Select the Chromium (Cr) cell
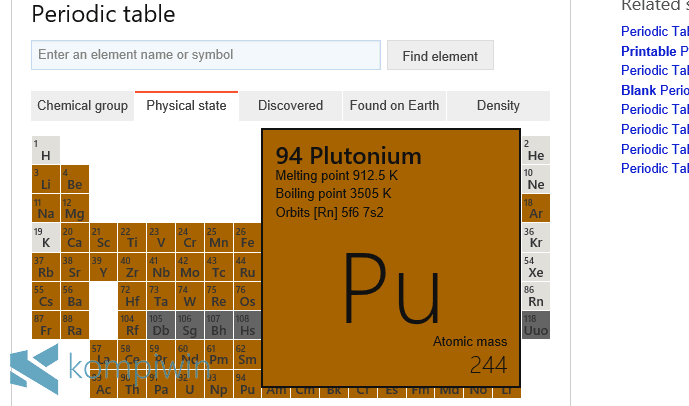The image size is (689, 406). click(190, 237)
